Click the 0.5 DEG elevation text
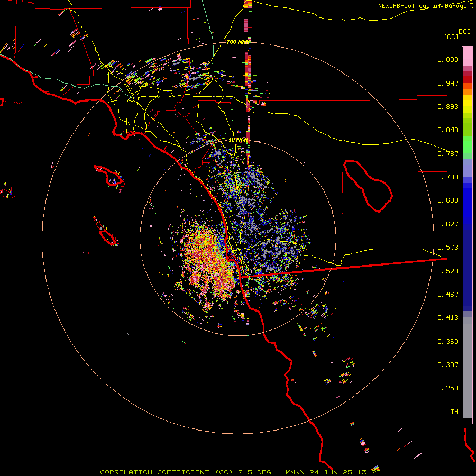 (x=254, y=472)
